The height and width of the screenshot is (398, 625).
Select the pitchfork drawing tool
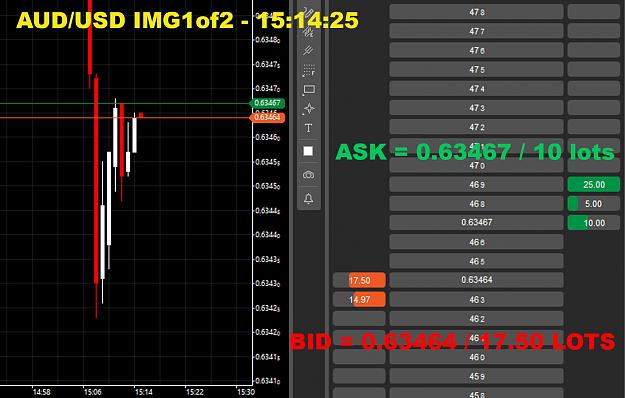coord(309,31)
